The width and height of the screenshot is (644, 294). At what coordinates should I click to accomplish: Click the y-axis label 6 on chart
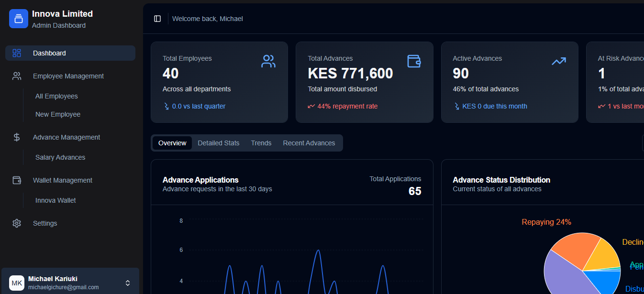[181, 250]
